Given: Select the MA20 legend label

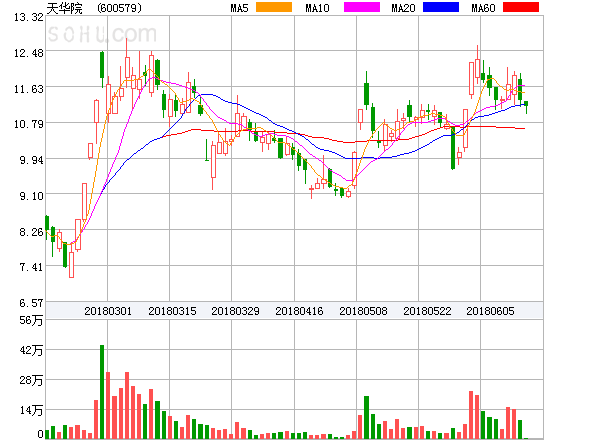Looking at the screenshot, I should (403, 8).
